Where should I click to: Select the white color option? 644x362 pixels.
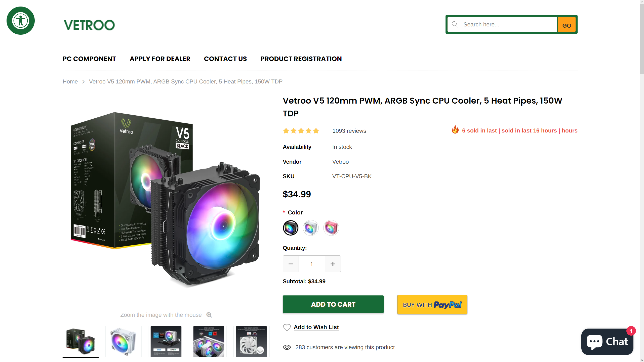tap(311, 228)
